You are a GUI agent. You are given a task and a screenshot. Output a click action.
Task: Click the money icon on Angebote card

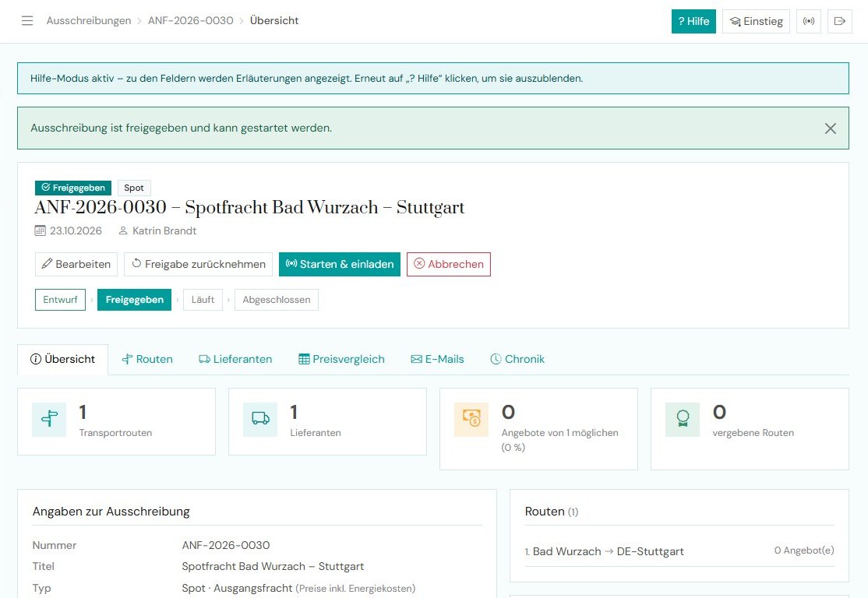tap(471, 420)
